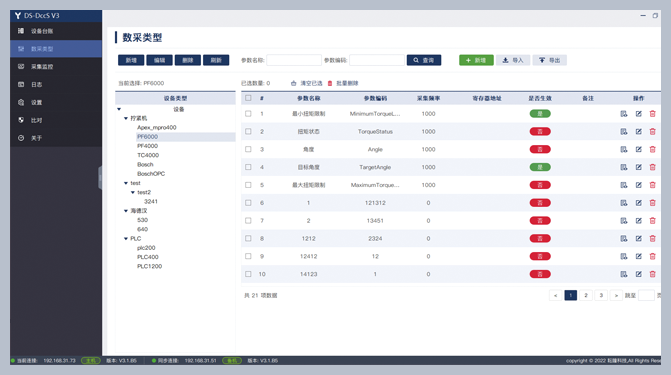Screen dimensions: 671x375
Task: Click the blue 查询 search button
Action: [424, 60]
